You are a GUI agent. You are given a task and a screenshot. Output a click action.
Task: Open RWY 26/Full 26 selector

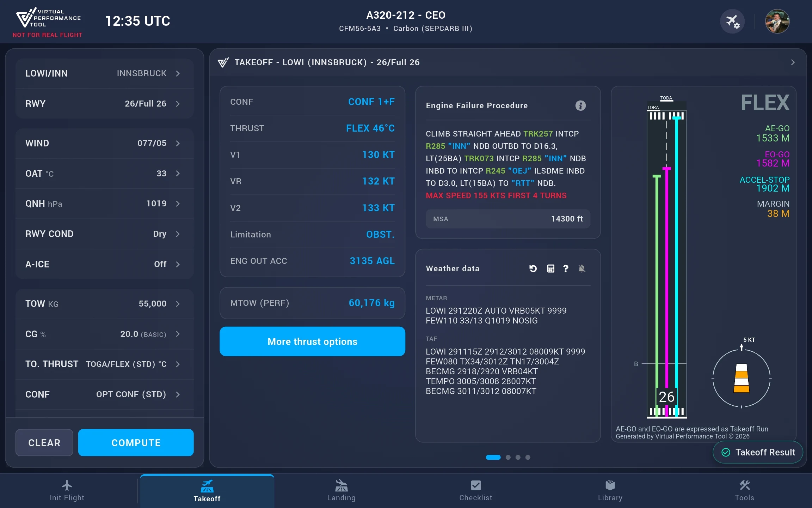[x=104, y=104]
